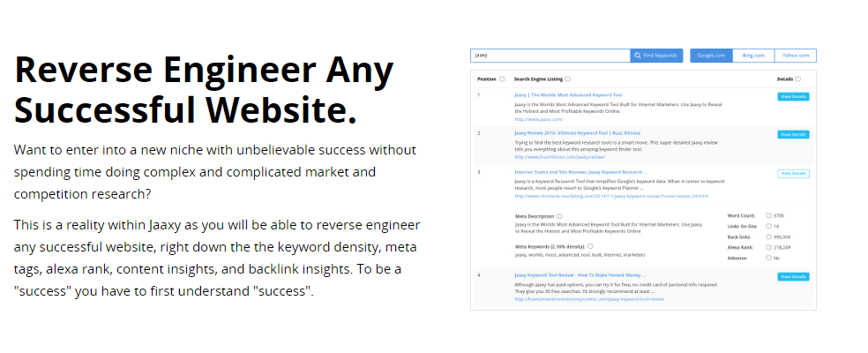Viewport: 868px width, 353px height.
Task: Select the Google.com search engine tab
Action: pyautogui.click(x=711, y=56)
